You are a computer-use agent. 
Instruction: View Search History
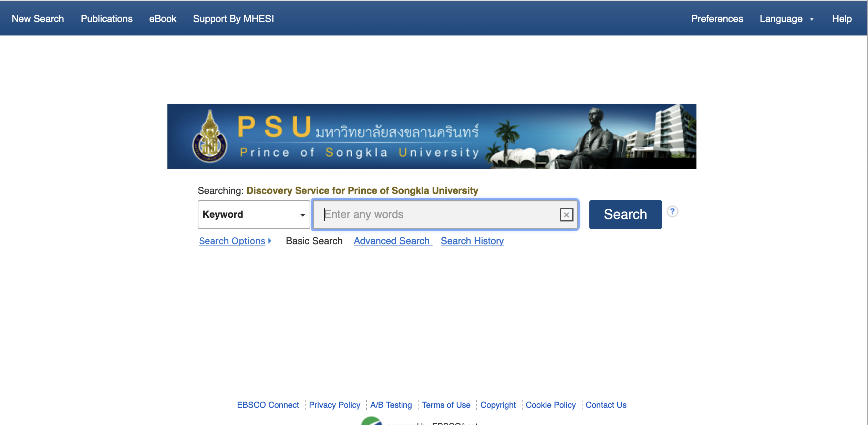[472, 241]
